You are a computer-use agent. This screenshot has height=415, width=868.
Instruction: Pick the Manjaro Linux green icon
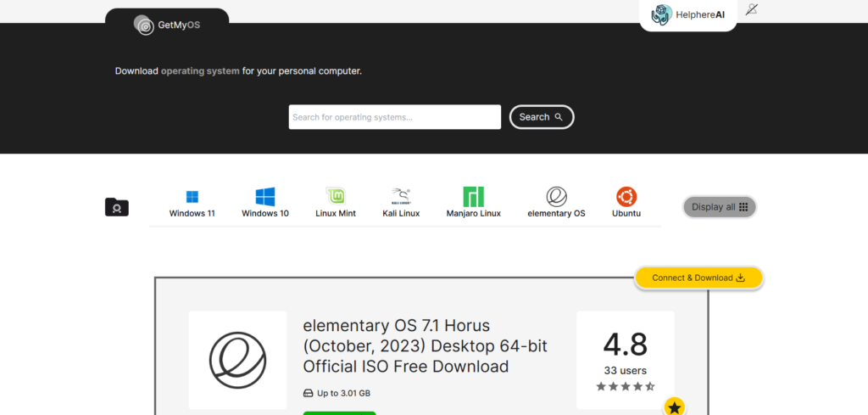pos(473,197)
